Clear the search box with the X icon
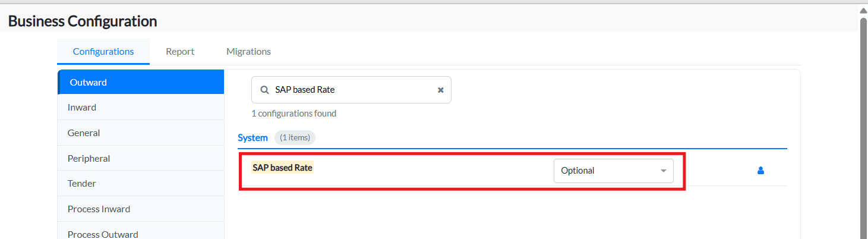 (441, 90)
